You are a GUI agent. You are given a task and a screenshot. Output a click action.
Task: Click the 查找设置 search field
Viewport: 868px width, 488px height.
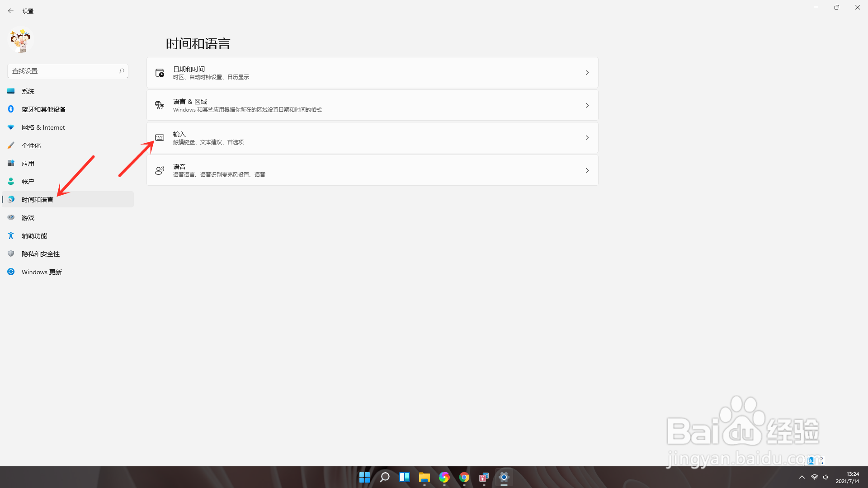(x=63, y=71)
